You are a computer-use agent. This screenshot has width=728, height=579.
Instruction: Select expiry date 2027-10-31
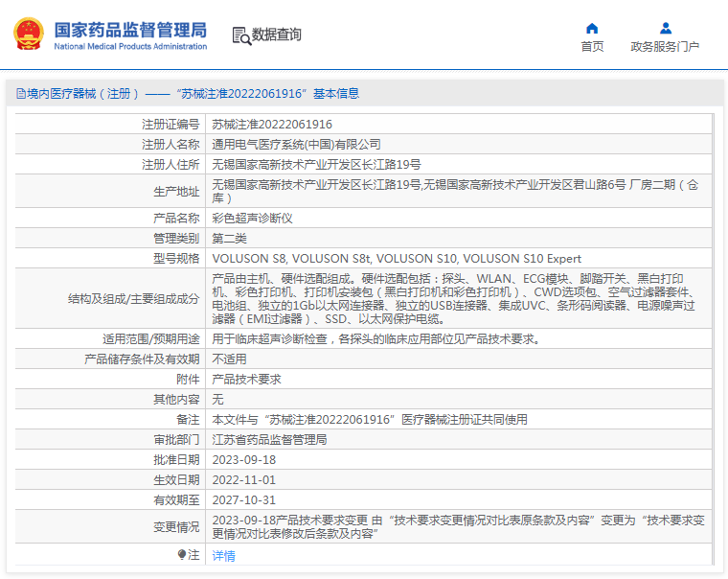tap(243, 500)
